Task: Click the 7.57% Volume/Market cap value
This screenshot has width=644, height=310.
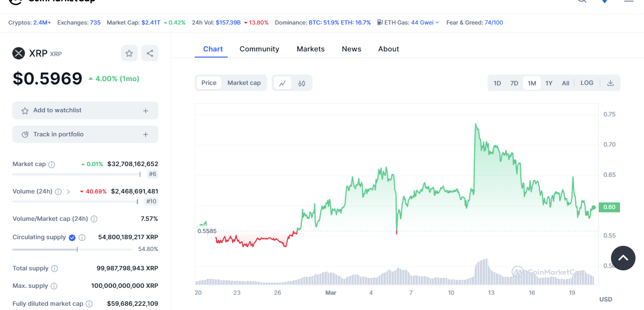Action: (x=149, y=219)
